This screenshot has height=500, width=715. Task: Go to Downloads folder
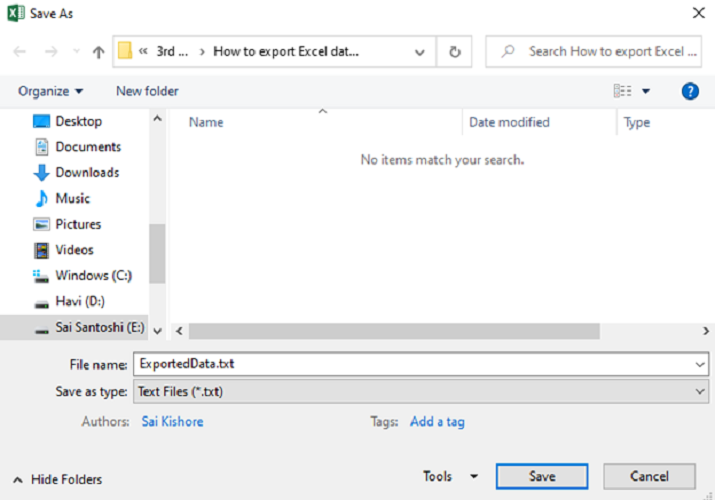pos(88,172)
